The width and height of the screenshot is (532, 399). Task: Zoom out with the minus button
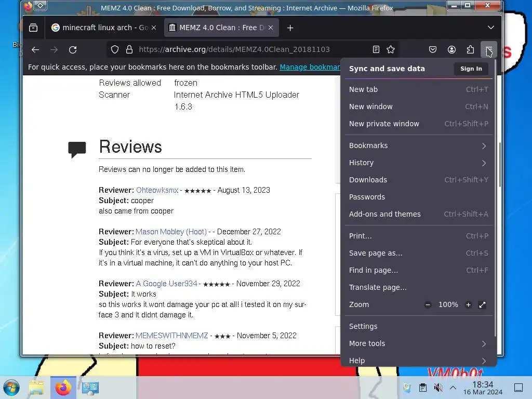click(x=428, y=304)
